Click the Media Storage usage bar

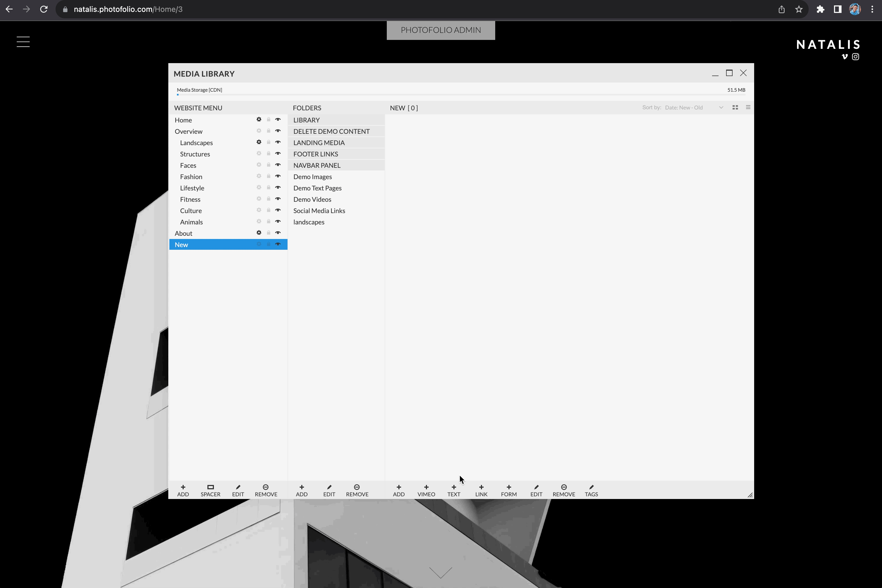pos(461,94)
